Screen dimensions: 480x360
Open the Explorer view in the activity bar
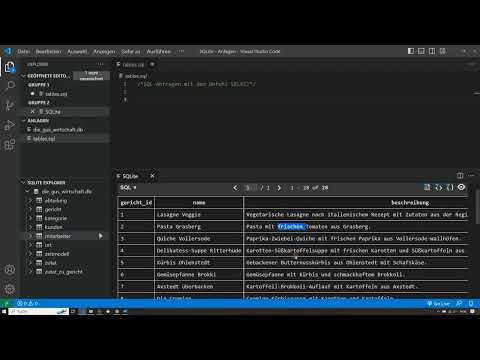[x=10, y=67]
